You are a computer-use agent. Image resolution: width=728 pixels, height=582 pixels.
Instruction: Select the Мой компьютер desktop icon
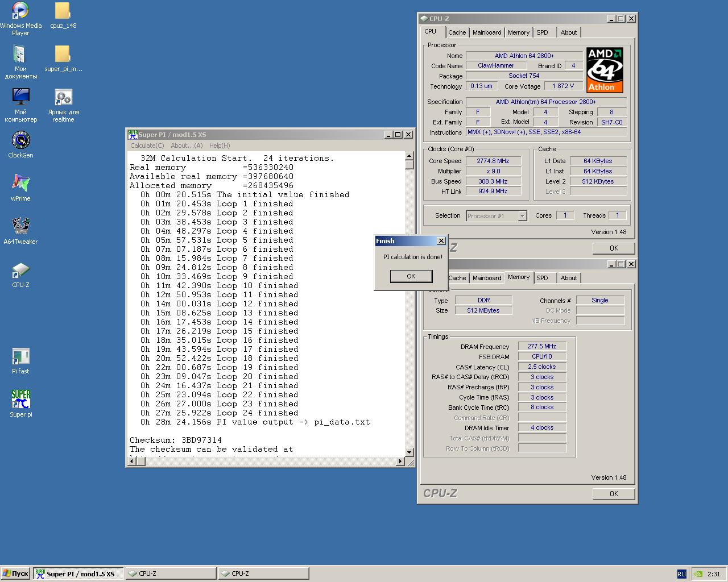(x=20, y=105)
